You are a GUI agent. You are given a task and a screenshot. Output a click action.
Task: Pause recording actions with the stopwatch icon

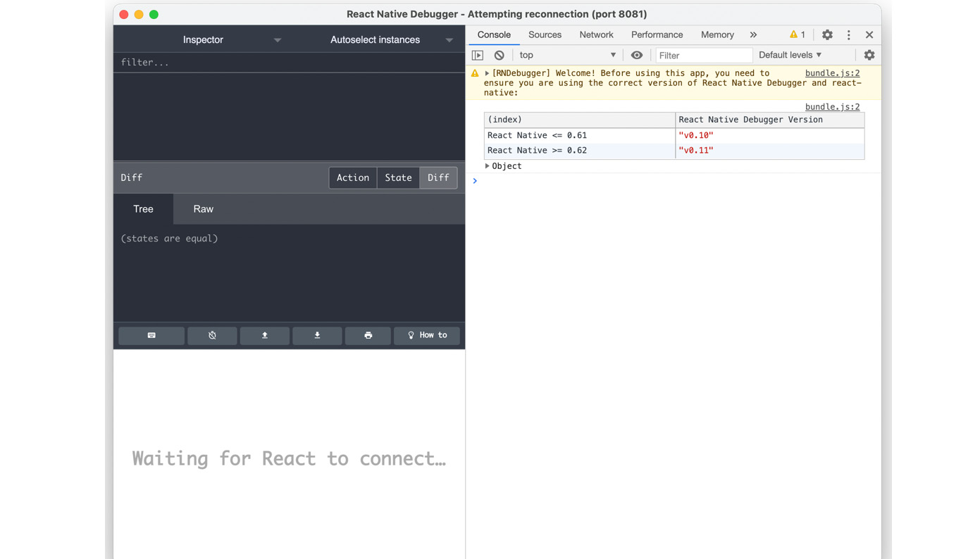[212, 335]
